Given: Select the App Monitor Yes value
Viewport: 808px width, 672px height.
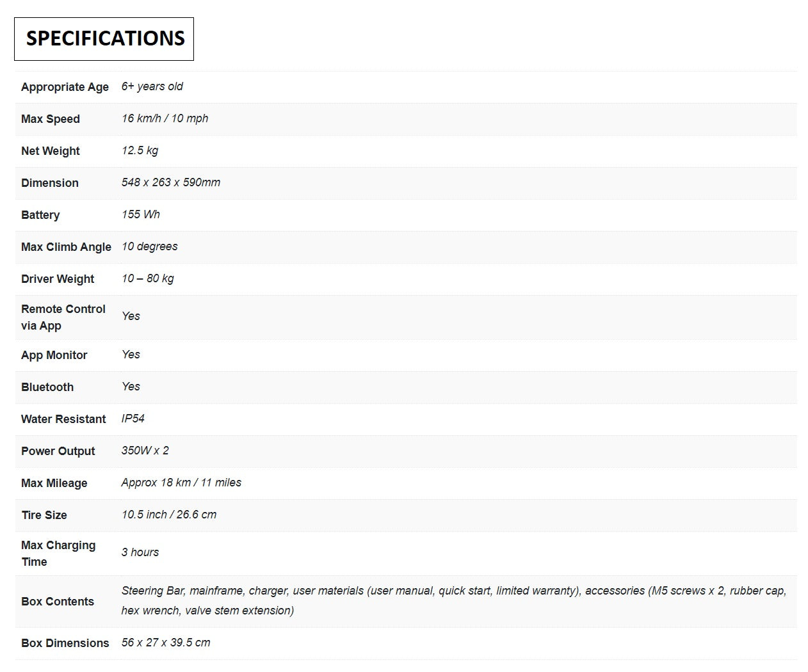Looking at the screenshot, I should click(131, 355).
